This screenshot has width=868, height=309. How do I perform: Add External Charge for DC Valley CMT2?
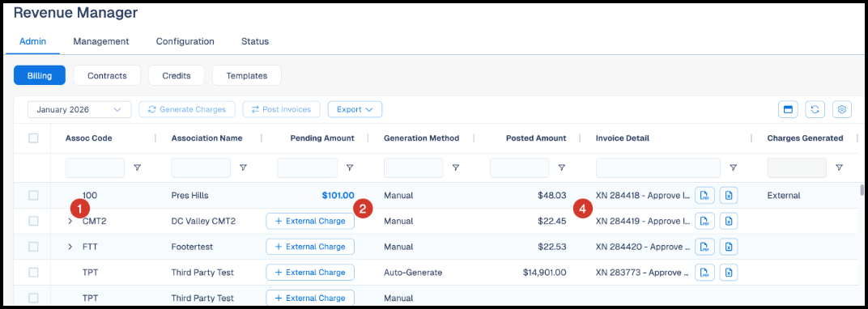[310, 221]
